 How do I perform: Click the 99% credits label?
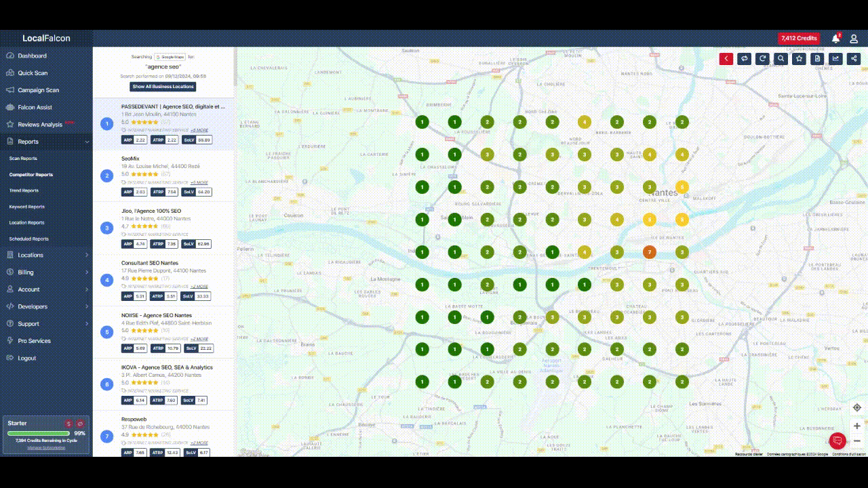(x=80, y=433)
